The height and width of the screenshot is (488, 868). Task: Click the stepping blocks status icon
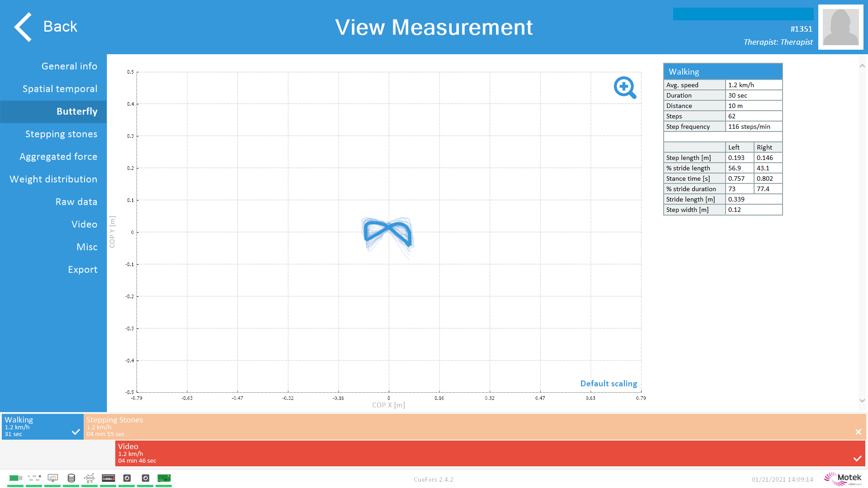click(x=34, y=478)
